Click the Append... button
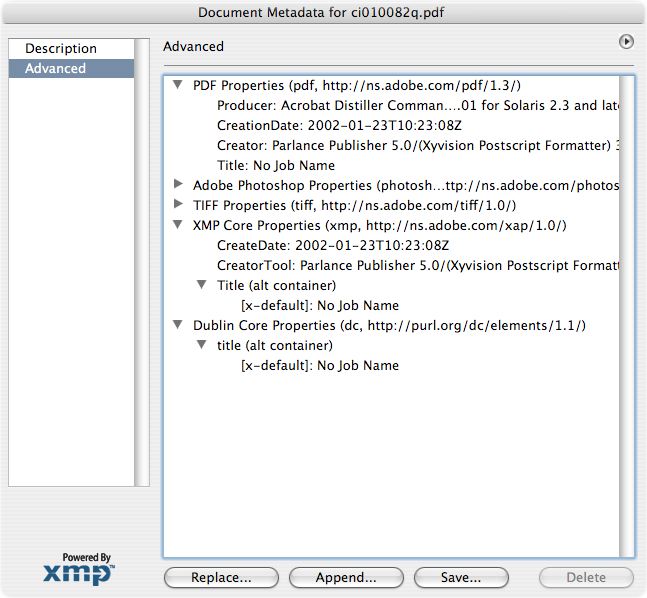Viewport: 647px width, 598px height. pos(346,577)
